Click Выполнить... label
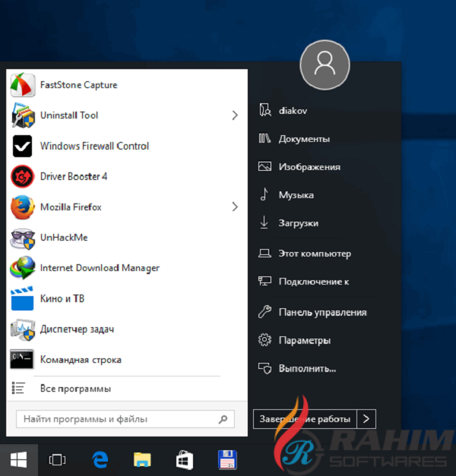Viewport: 456px width, 476px height. coord(307,368)
